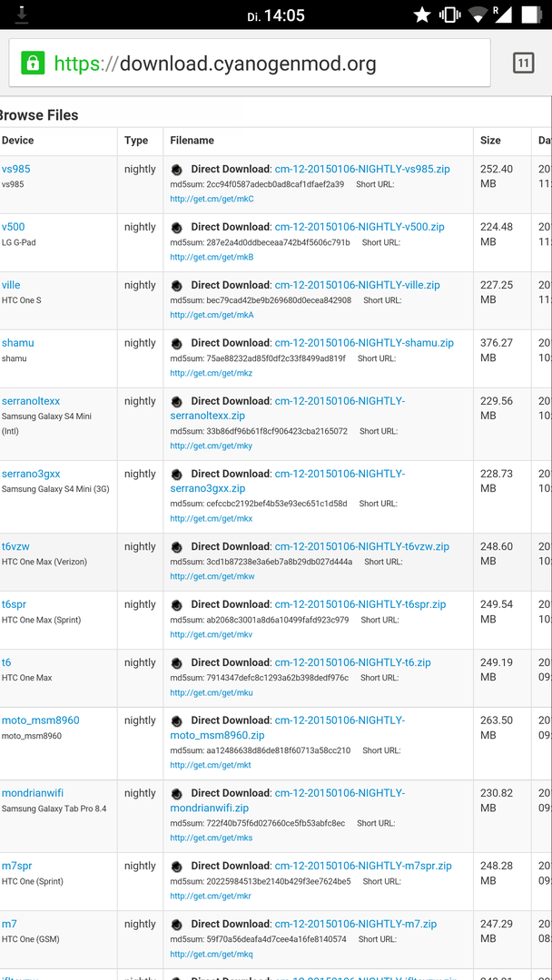Open the vs985 device link
Viewport: 552px width, 980px height.
(15, 170)
